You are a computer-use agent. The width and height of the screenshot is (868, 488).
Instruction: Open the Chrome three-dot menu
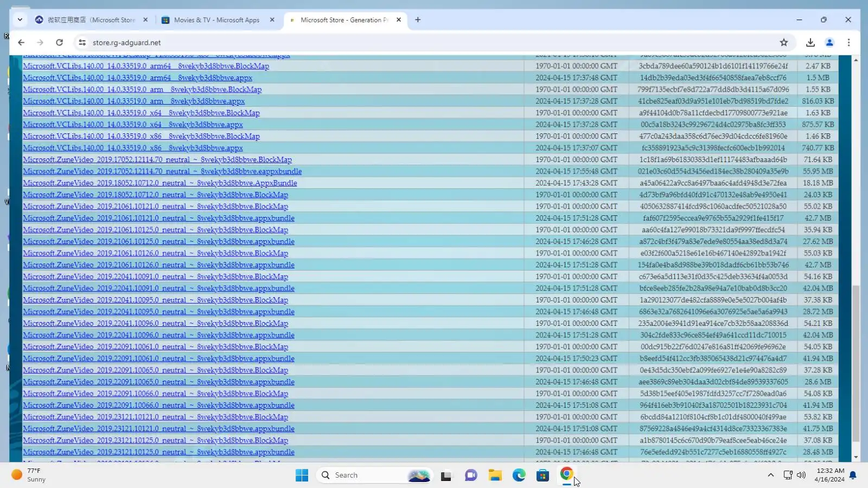pyautogui.click(x=849, y=42)
